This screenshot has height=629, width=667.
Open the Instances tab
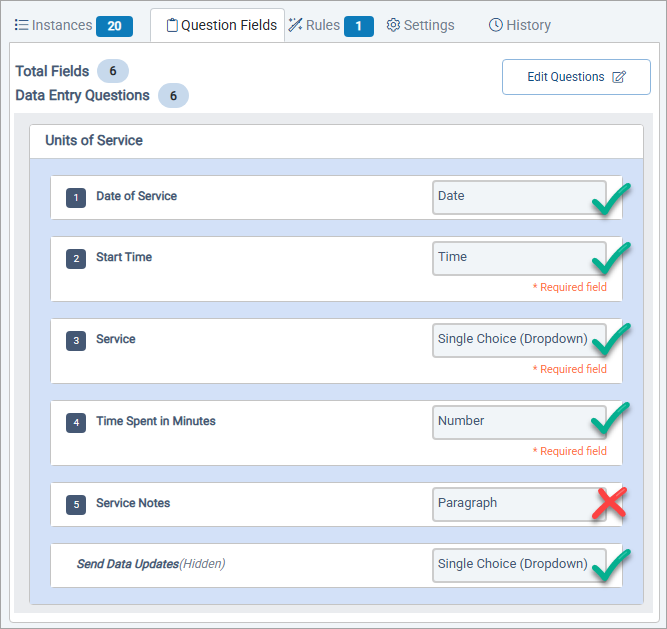(x=73, y=25)
